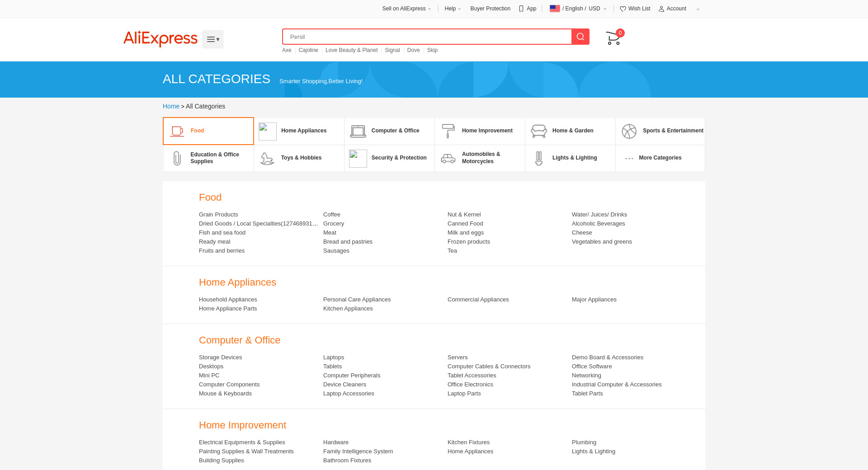
Task: Click the US flag icon
Action: (555, 9)
